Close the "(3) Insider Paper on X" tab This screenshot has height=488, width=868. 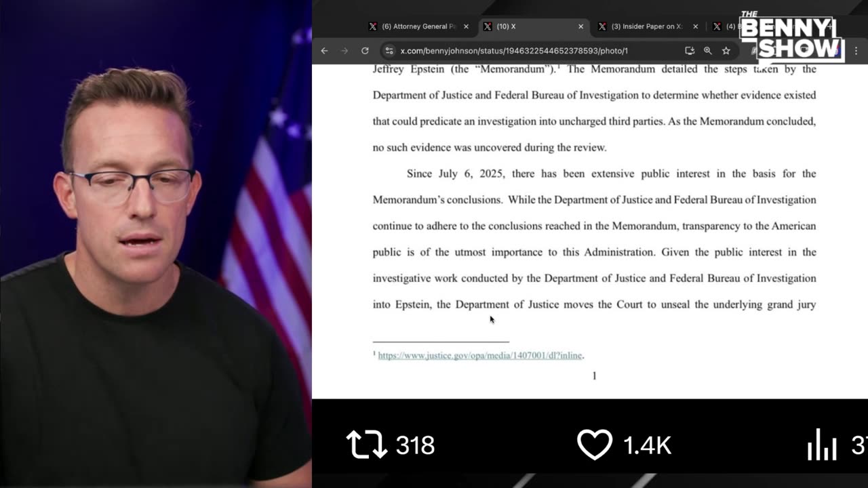coord(695,26)
